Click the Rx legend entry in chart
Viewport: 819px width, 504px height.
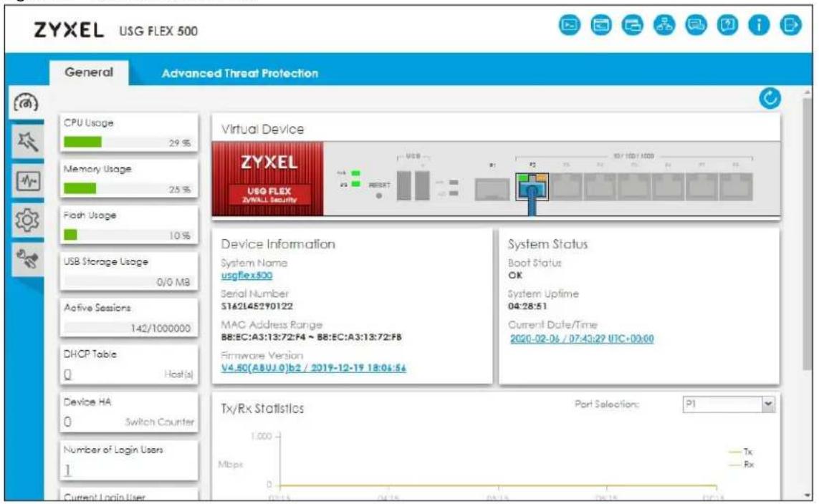(741, 465)
